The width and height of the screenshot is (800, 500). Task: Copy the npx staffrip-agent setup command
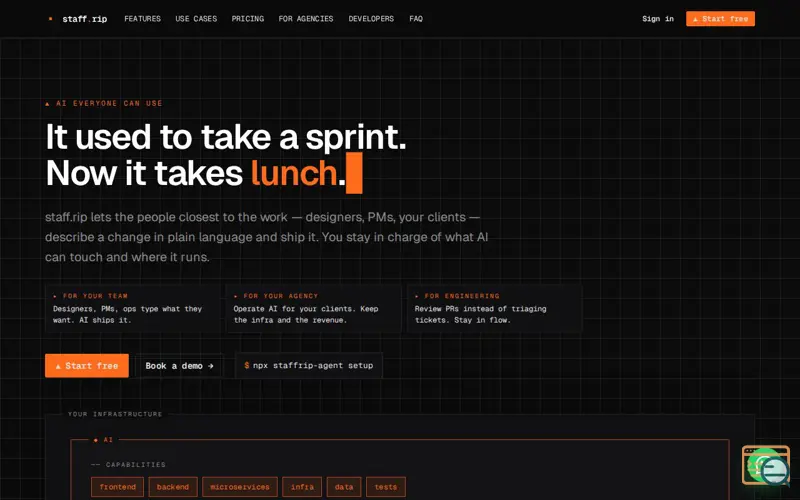(309, 366)
